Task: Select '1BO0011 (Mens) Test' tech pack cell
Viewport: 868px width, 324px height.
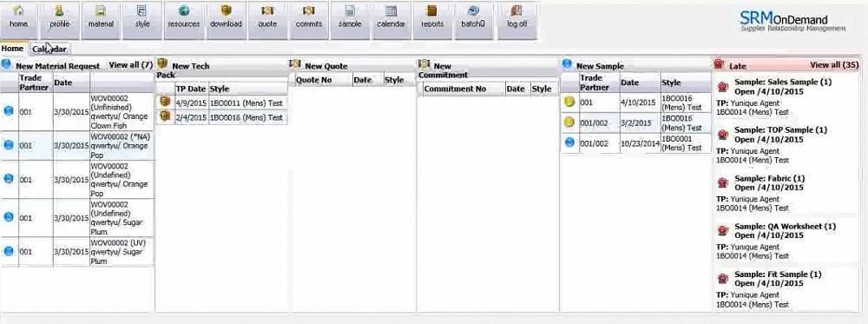Action: [248, 103]
